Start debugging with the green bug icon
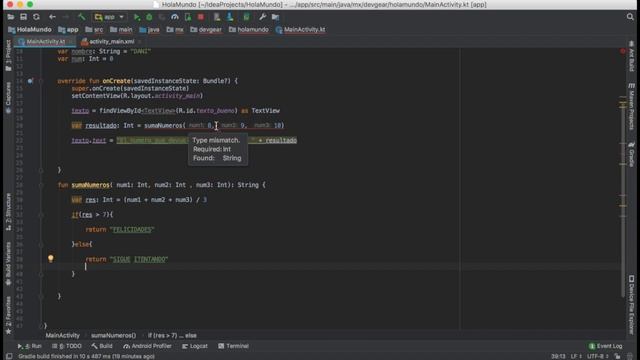This screenshot has width=640, height=360. click(149, 17)
